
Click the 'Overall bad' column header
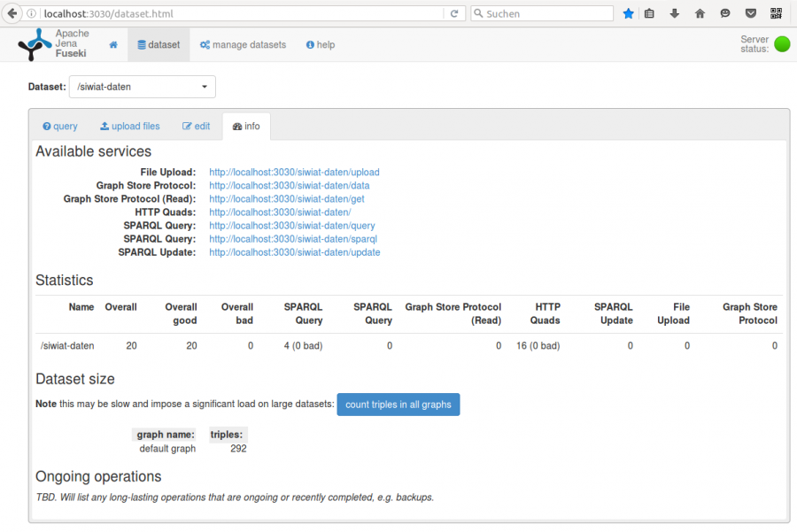click(237, 313)
